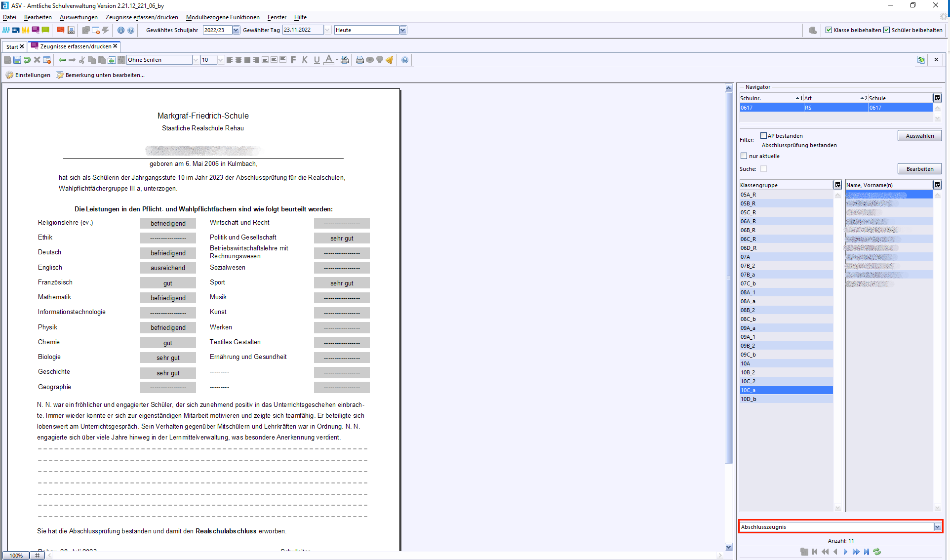The height and width of the screenshot is (560, 950).
Task: Toggle bold formatting with the F icon
Action: point(293,60)
